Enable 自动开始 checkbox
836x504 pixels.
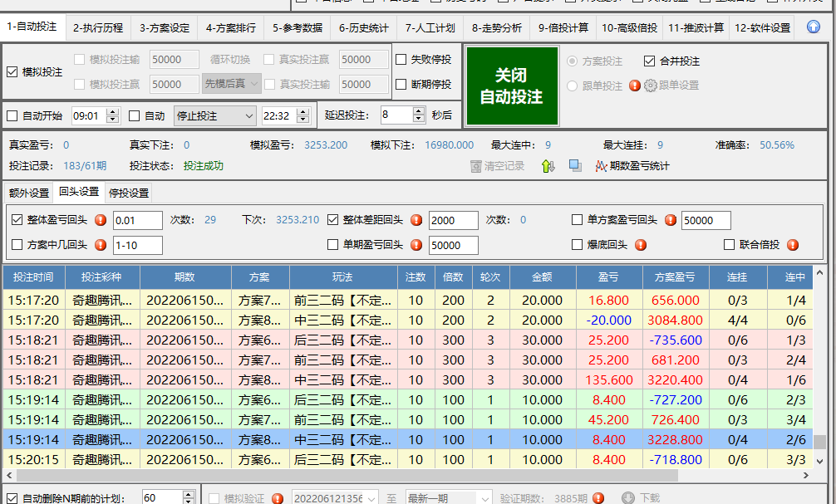pyautogui.click(x=12, y=115)
